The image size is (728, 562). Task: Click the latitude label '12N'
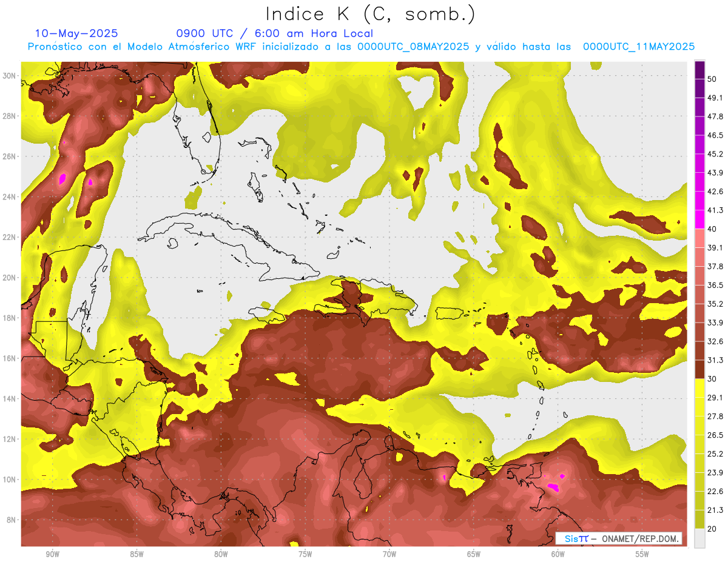(x=10, y=439)
